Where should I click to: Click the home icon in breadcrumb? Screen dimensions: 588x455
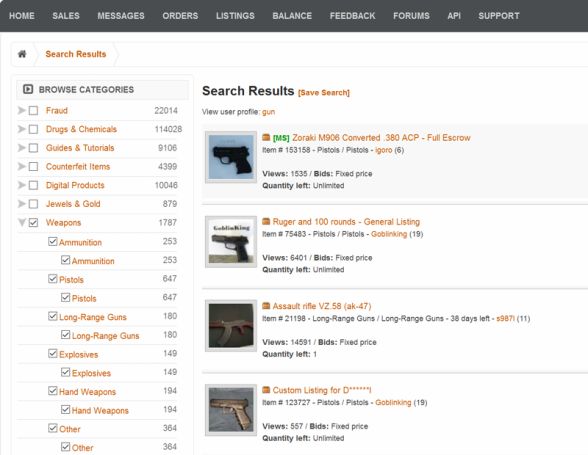[x=22, y=54]
